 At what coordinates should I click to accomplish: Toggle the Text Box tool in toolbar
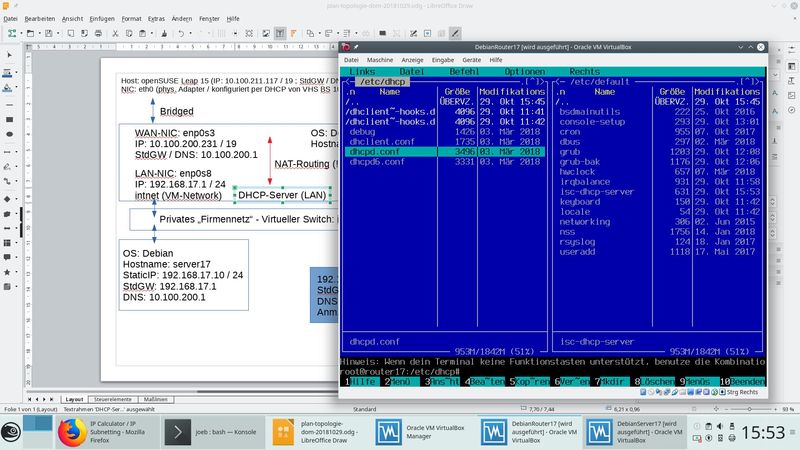[x=280, y=33]
